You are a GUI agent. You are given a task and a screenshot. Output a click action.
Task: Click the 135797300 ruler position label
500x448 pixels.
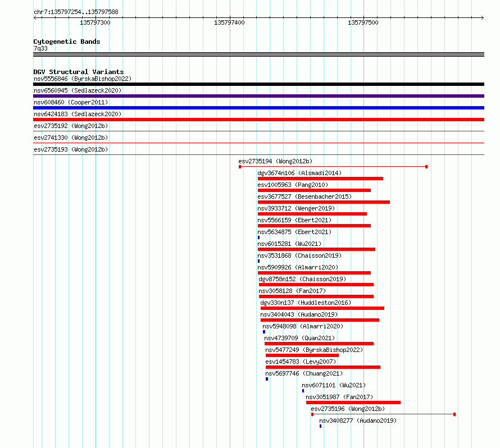[x=95, y=22]
